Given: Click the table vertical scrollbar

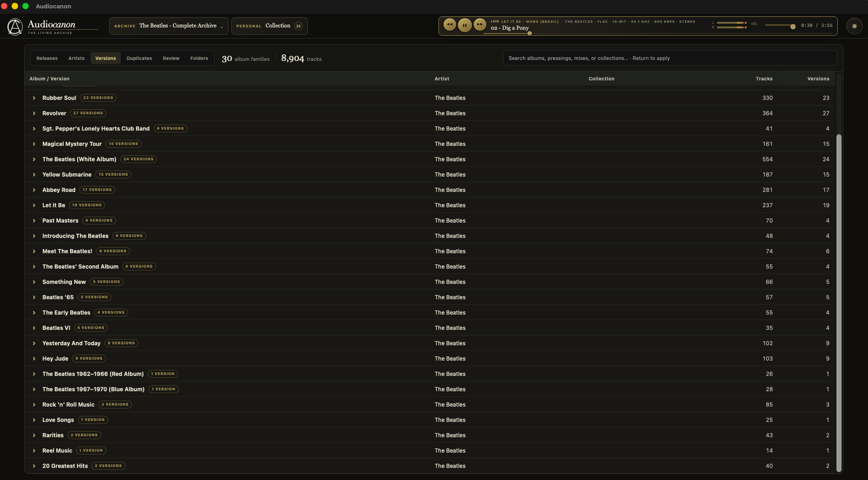Looking at the screenshot, I should tap(839, 303).
